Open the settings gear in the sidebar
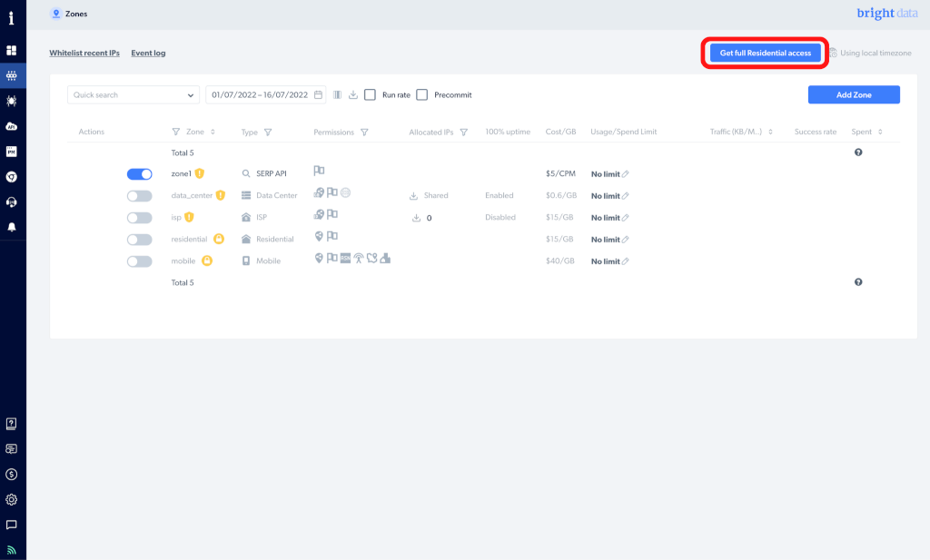 coord(12,499)
